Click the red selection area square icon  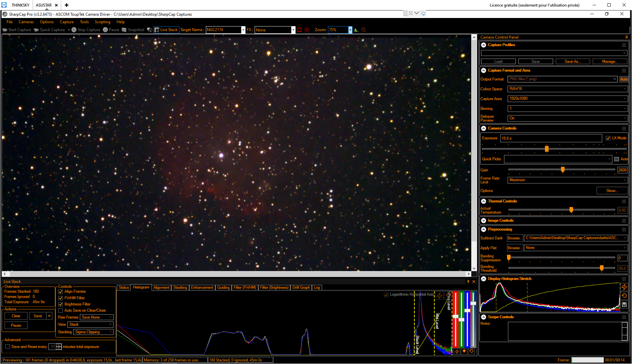299,30
